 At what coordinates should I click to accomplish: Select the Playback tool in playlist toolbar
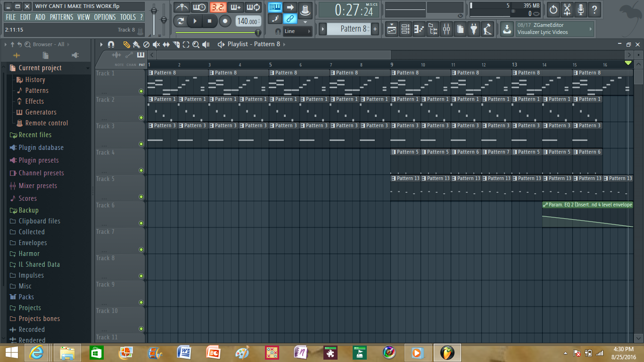[206, 44]
